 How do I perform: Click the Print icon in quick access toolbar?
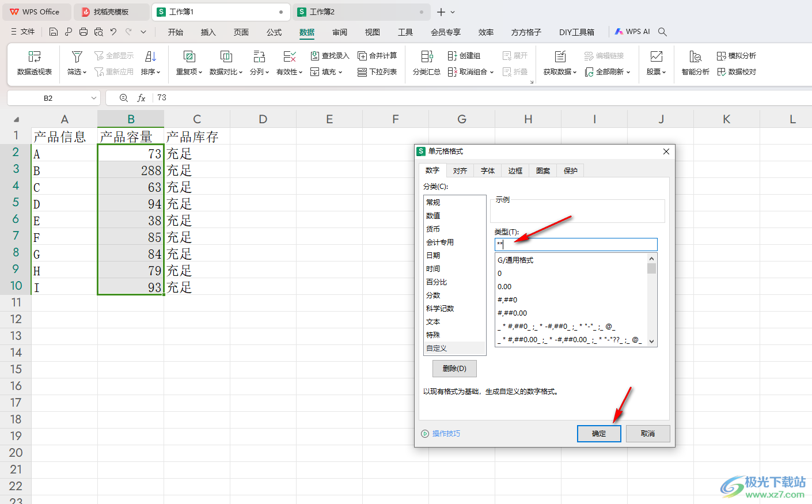pos(84,32)
